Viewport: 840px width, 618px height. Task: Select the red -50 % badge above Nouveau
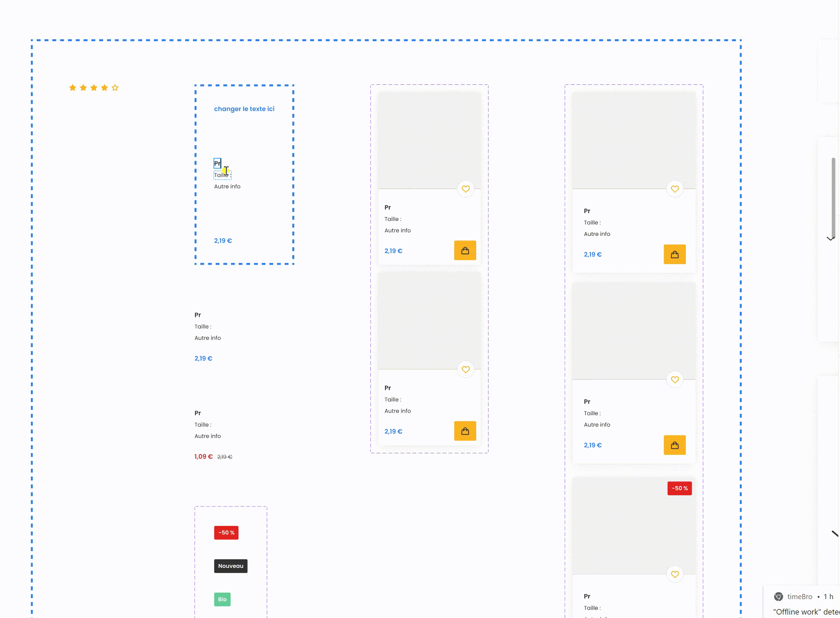tap(226, 533)
